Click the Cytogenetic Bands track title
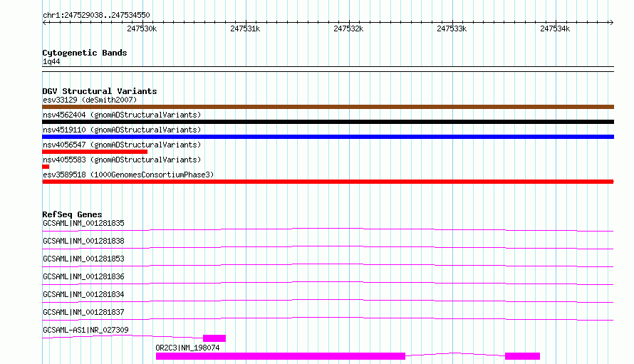 (85, 53)
